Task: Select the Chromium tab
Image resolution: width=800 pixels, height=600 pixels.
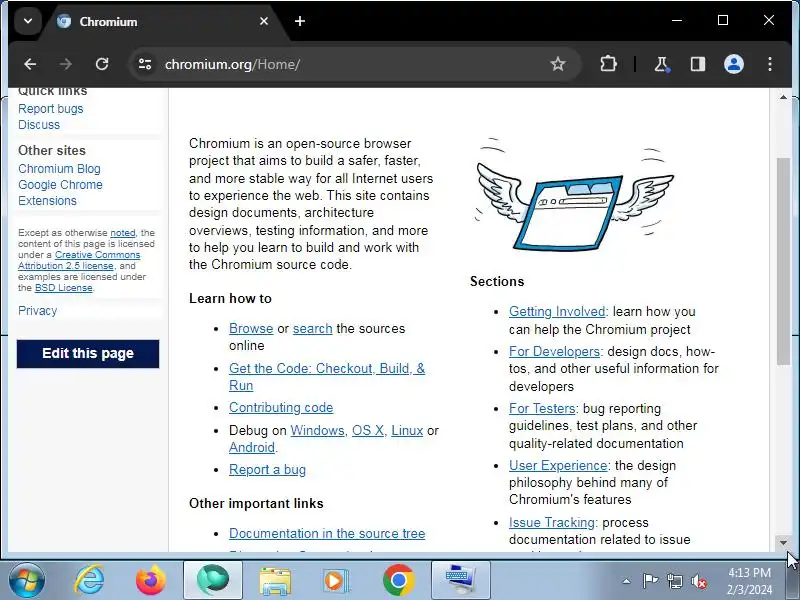Action: pyautogui.click(x=163, y=22)
